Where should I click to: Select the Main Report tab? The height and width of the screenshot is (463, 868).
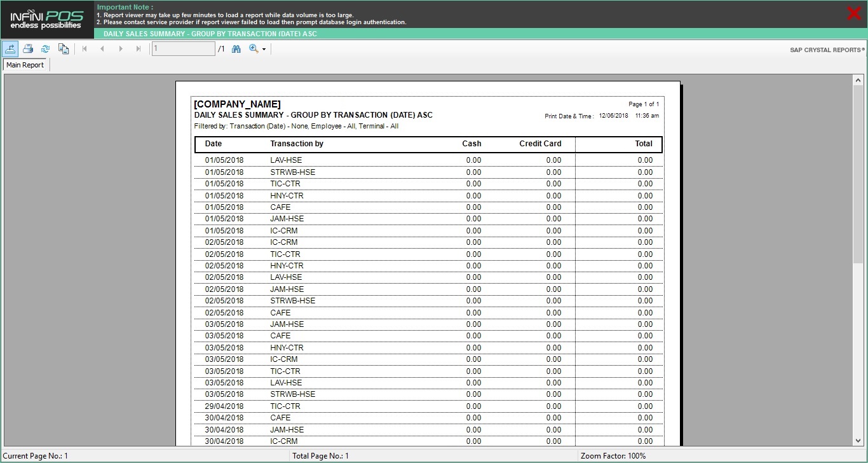(25, 65)
